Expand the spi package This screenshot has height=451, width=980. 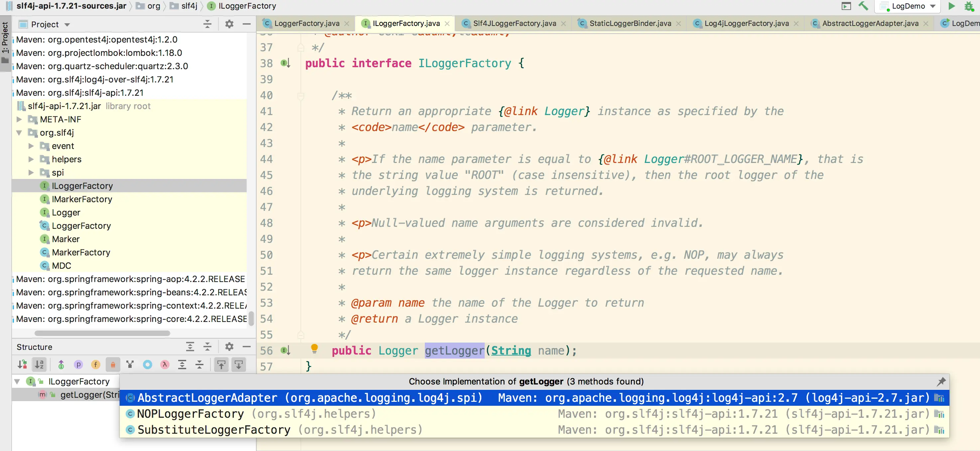(x=31, y=173)
